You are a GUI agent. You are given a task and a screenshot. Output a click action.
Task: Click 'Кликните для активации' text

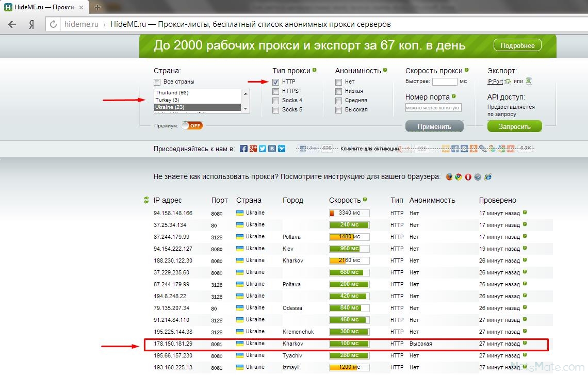pos(369,149)
